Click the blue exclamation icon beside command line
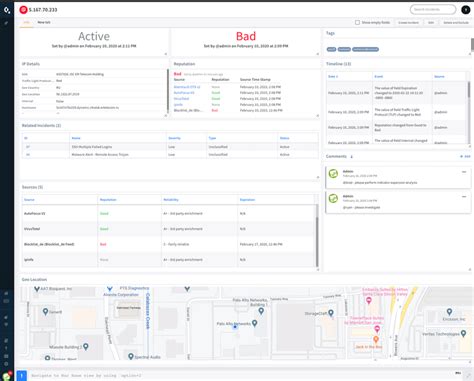Viewport: 474px width, 381px height. click(22, 376)
